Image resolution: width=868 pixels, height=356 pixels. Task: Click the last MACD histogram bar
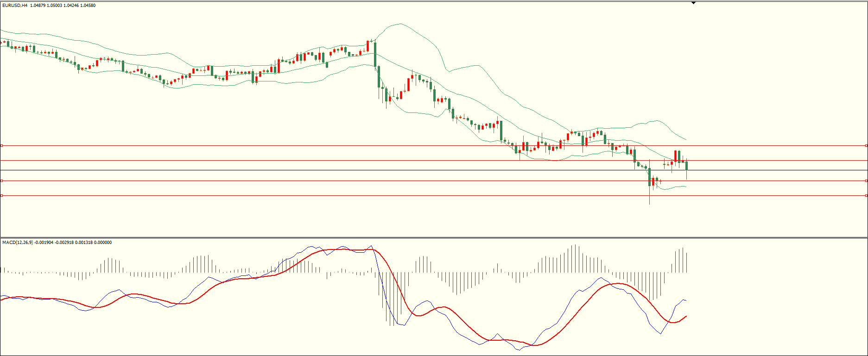coord(686,262)
